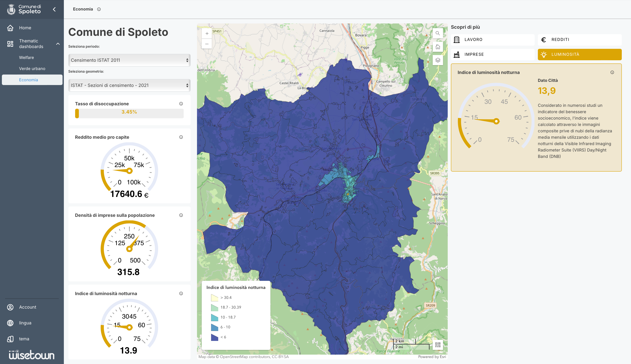Show info for Reddito medio pro capite
The height and width of the screenshot is (364, 631).
pos(181,137)
